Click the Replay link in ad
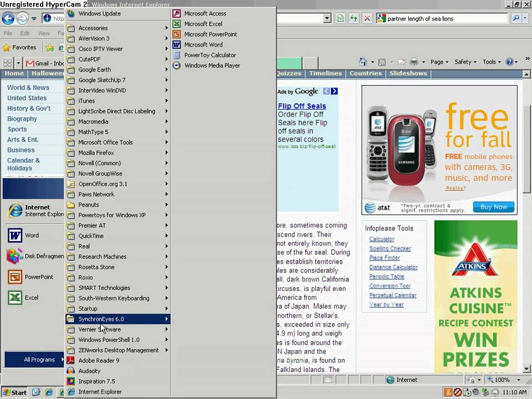 click(x=456, y=188)
